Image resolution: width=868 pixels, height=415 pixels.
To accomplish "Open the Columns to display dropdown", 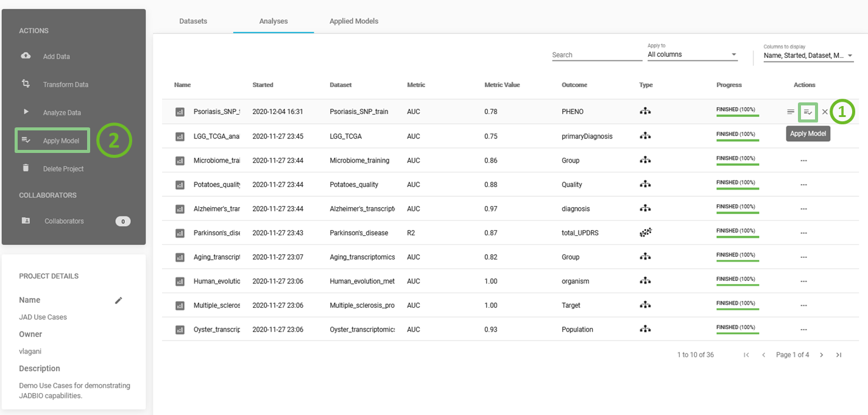I will [x=808, y=55].
